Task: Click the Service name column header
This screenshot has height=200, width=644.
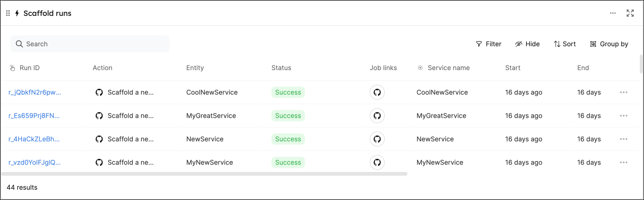Action: [448, 68]
